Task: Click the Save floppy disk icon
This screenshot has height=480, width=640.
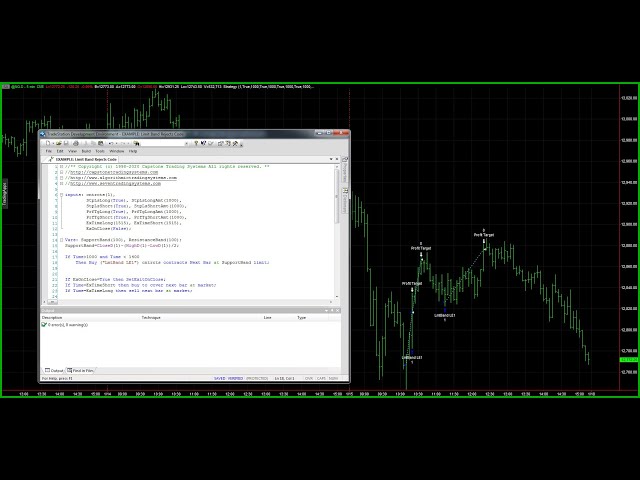Action: click(66, 143)
